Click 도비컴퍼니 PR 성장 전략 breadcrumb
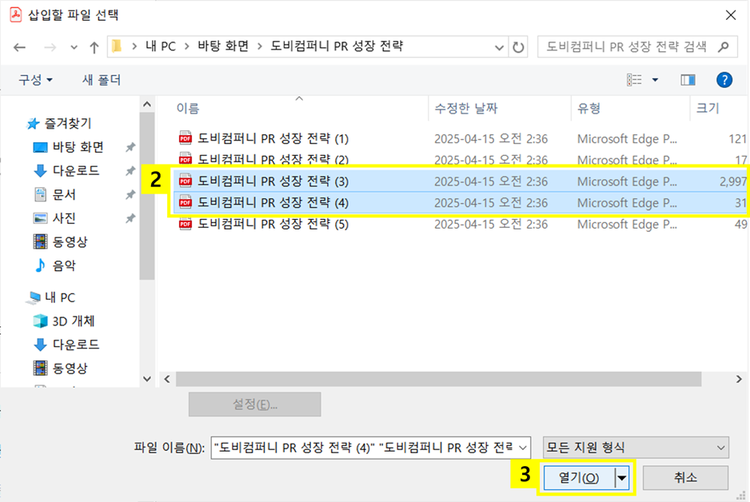 pyautogui.click(x=337, y=46)
